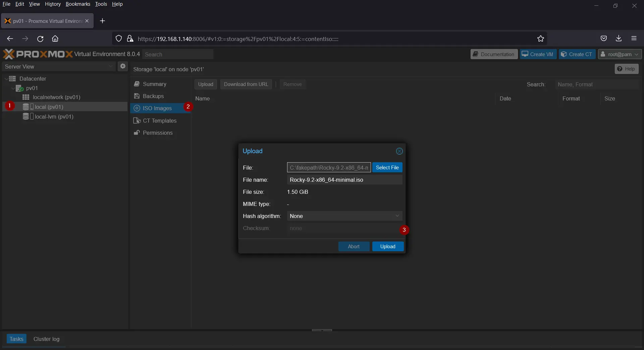This screenshot has width=644, height=350.
Task: Open Backups tab
Action: point(160,96)
